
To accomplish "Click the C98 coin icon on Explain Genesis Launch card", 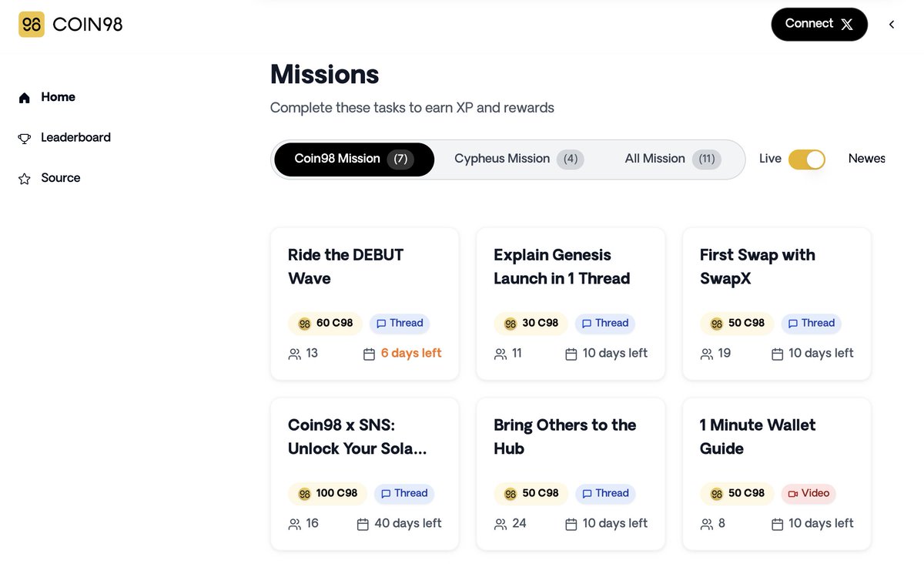I will click(511, 324).
